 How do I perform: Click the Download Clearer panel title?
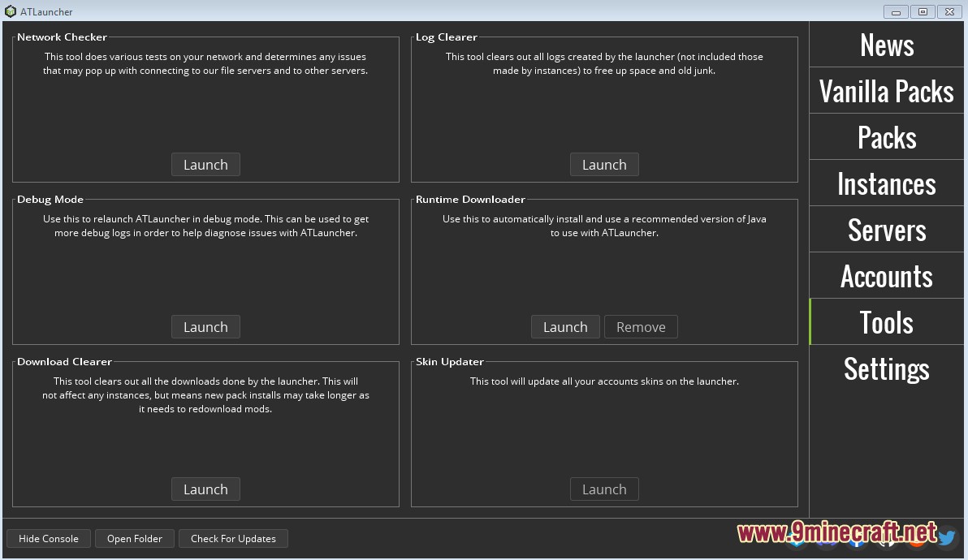click(65, 361)
